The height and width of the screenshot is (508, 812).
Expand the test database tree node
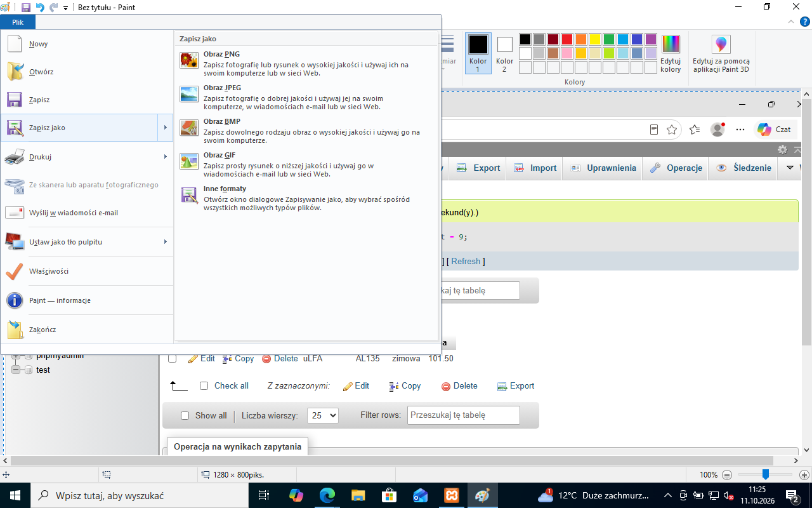click(x=16, y=370)
